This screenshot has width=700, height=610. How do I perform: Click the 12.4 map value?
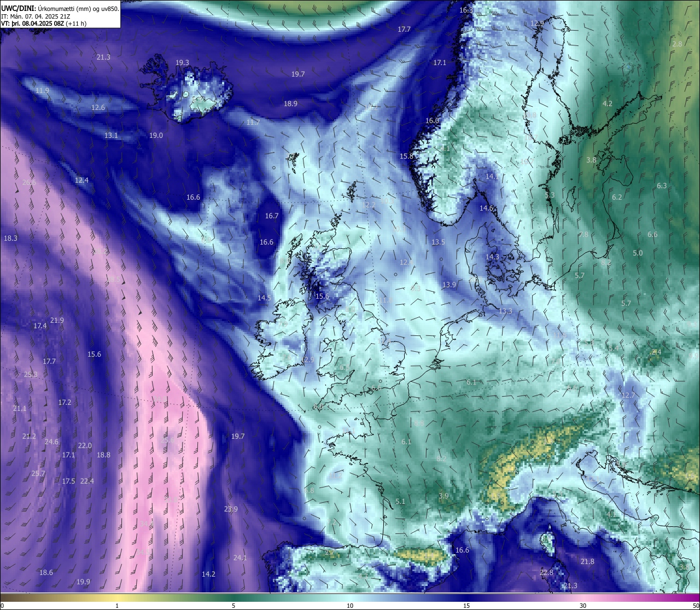point(81,180)
